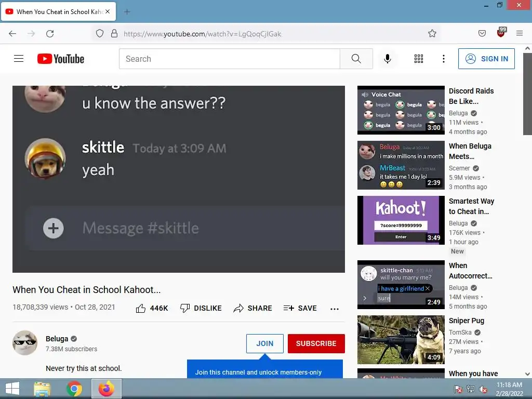Click the SIGN IN button
Image resolution: width=532 pixels, height=399 pixels.
(486, 59)
